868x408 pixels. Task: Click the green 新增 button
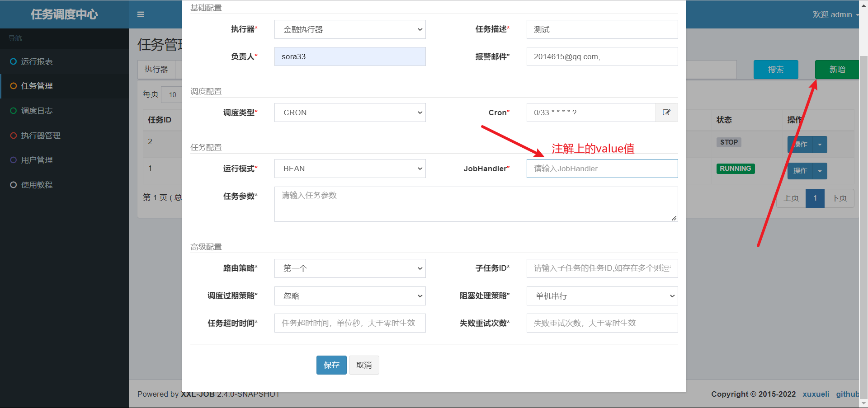[x=837, y=70]
